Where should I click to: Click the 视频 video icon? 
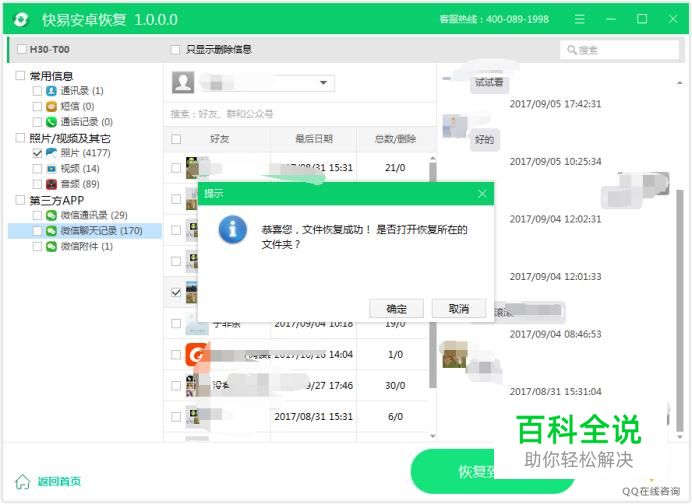51,169
